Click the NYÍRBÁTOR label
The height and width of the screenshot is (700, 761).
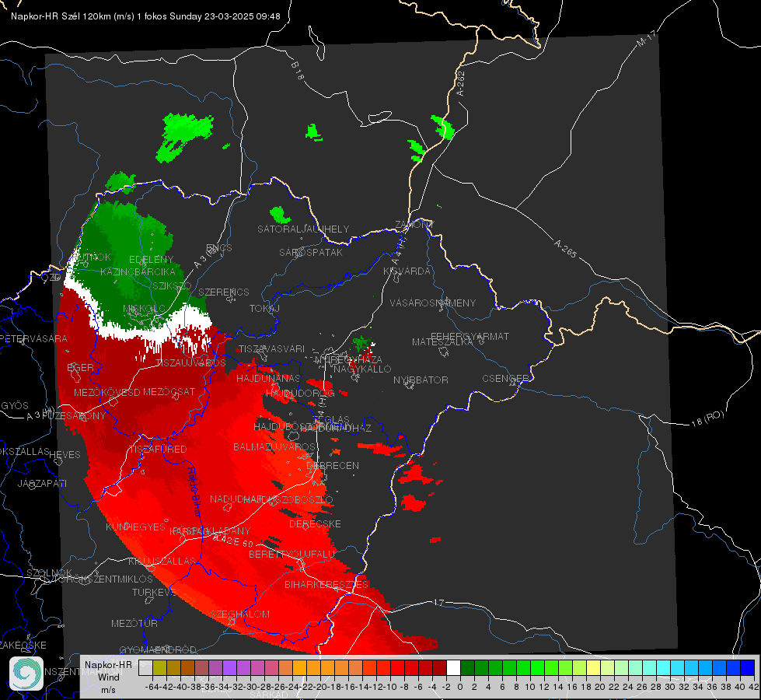point(421,380)
